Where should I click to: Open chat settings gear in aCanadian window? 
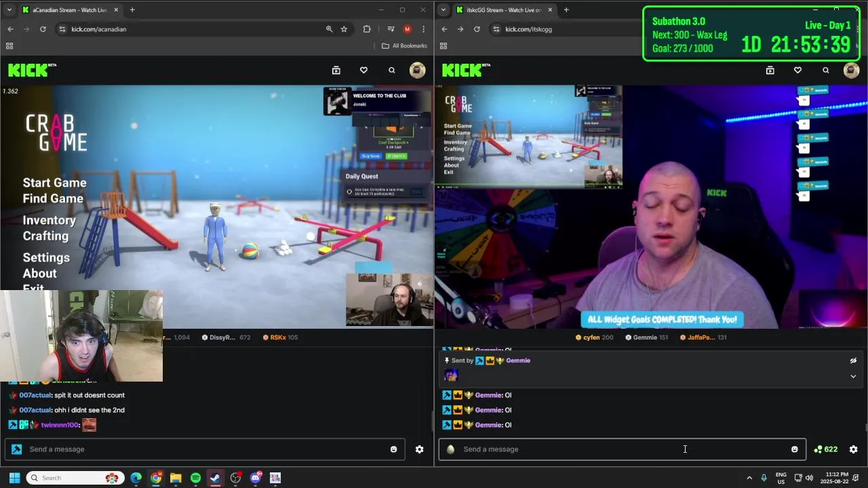tap(419, 449)
